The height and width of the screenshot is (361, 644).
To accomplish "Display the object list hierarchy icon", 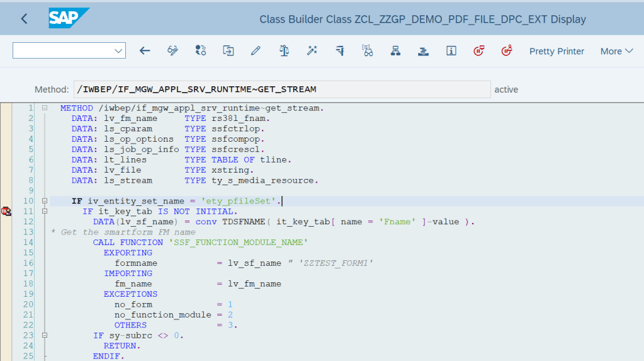I will pos(395,51).
